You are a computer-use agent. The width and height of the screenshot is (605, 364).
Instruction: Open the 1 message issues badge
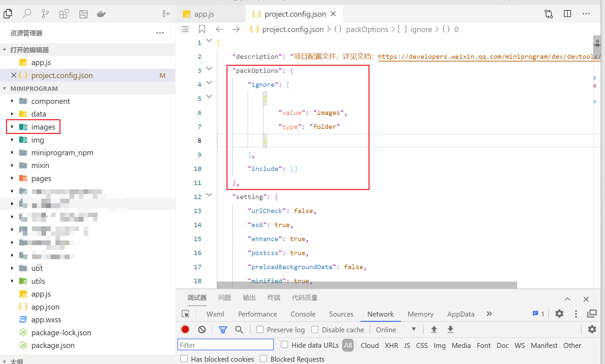pos(538,314)
